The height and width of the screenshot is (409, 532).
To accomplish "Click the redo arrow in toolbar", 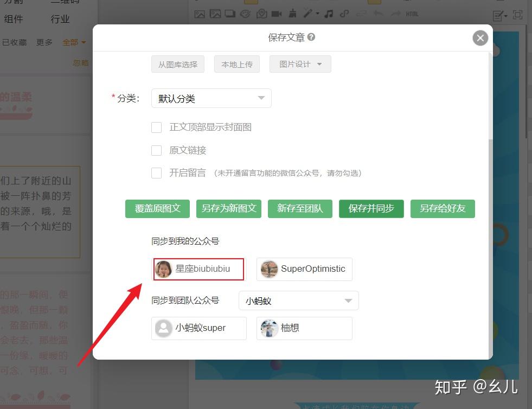I will click(395, 14).
